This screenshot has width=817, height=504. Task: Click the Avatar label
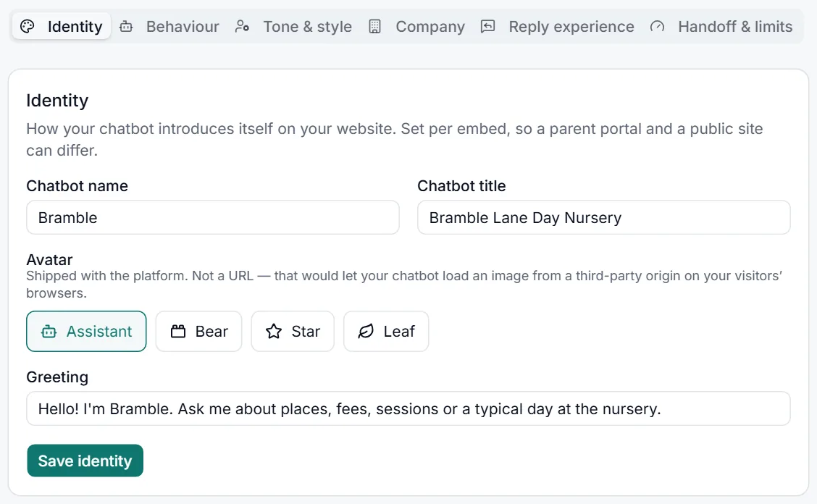click(x=49, y=259)
